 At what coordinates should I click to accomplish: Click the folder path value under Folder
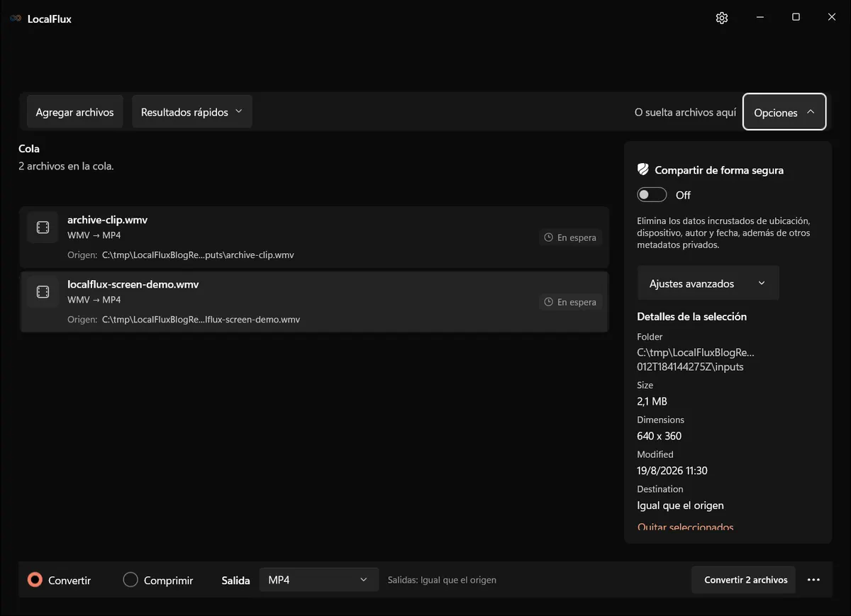[x=696, y=359]
